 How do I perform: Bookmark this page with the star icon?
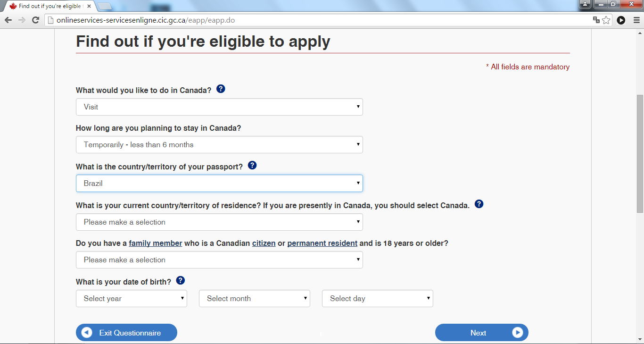coord(606,20)
